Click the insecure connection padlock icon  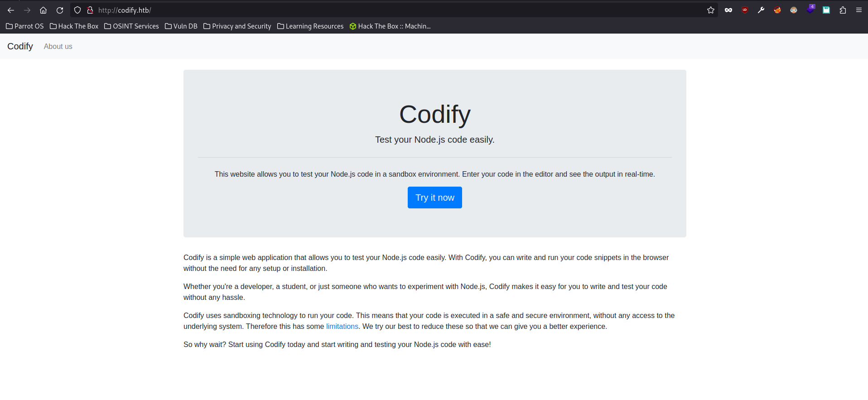point(90,10)
